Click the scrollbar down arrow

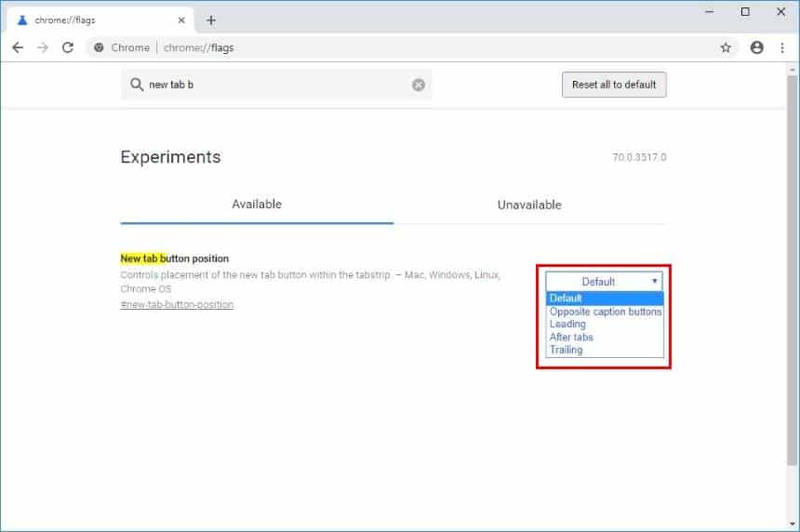(x=792, y=524)
